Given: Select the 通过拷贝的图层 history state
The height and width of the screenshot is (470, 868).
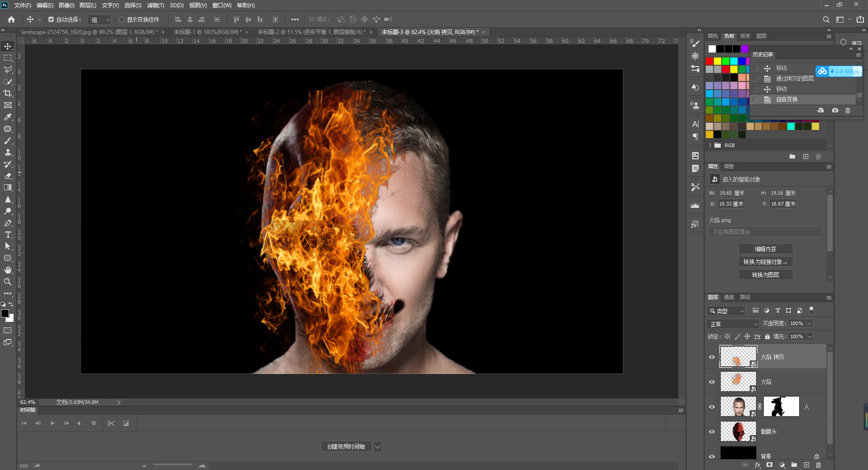Looking at the screenshot, I should [x=803, y=78].
